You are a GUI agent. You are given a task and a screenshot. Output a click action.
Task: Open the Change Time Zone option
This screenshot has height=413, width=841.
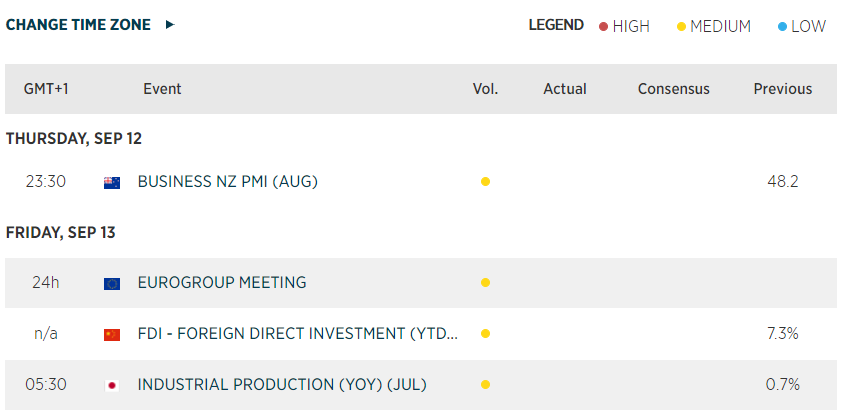click(78, 25)
